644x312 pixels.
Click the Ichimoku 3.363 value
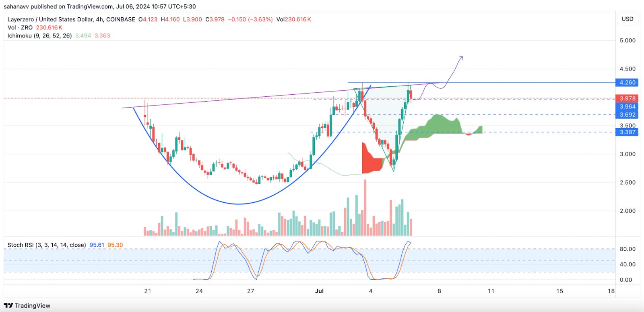click(102, 35)
